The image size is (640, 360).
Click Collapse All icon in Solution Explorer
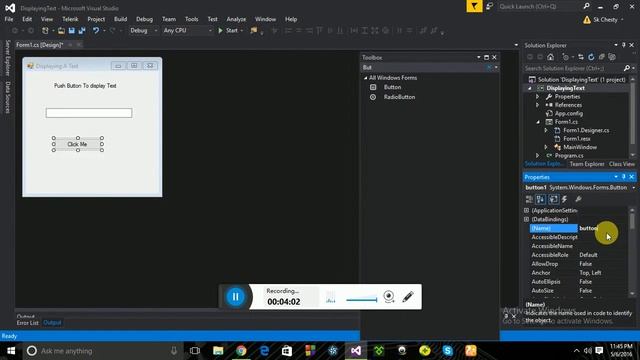tap(601, 57)
